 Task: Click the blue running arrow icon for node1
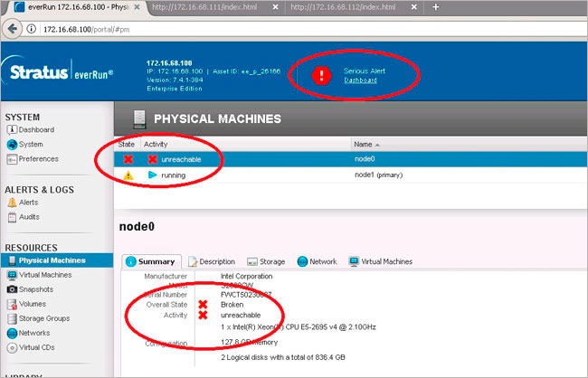(152, 175)
